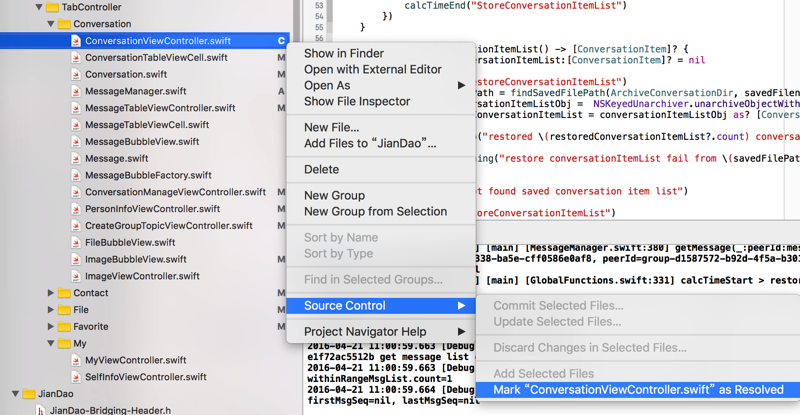Viewport: 800px width, 415px height.
Task: Choose New Group from Selection
Action: [375, 211]
